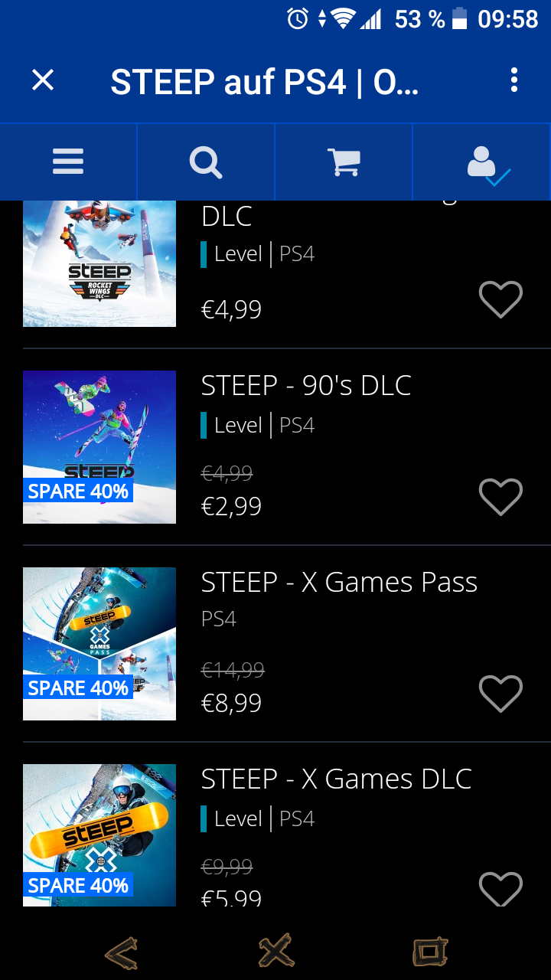Wishlist the STEEP 90's DLC

(500, 497)
